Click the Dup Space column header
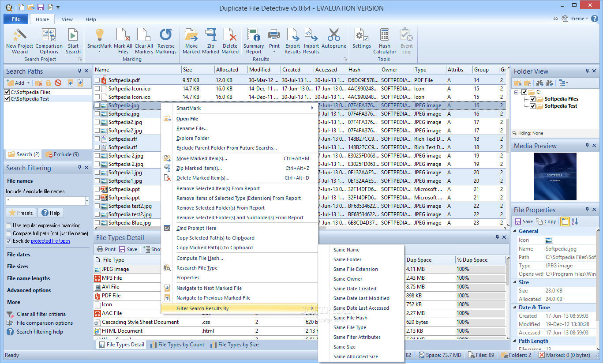The height and width of the screenshot is (364, 603). coord(430,260)
